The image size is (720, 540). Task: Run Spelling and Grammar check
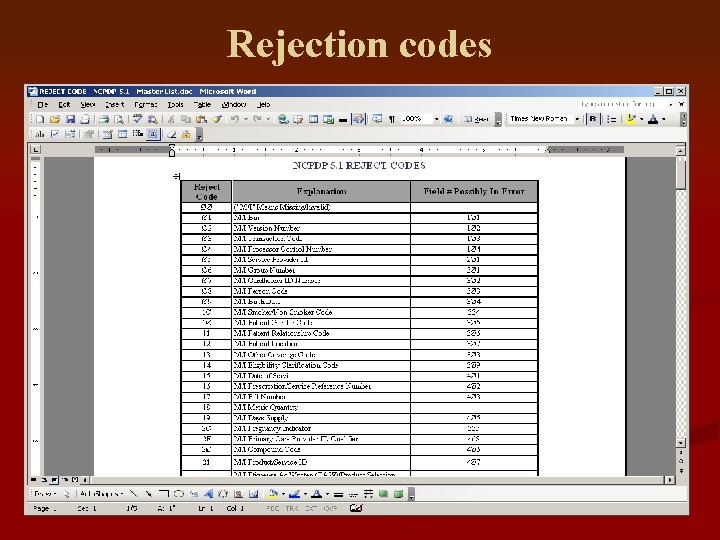coord(137,119)
